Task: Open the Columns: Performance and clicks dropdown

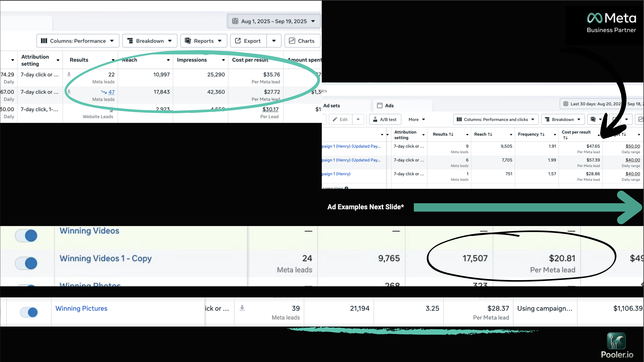Action: pyautogui.click(x=495, y=119)
